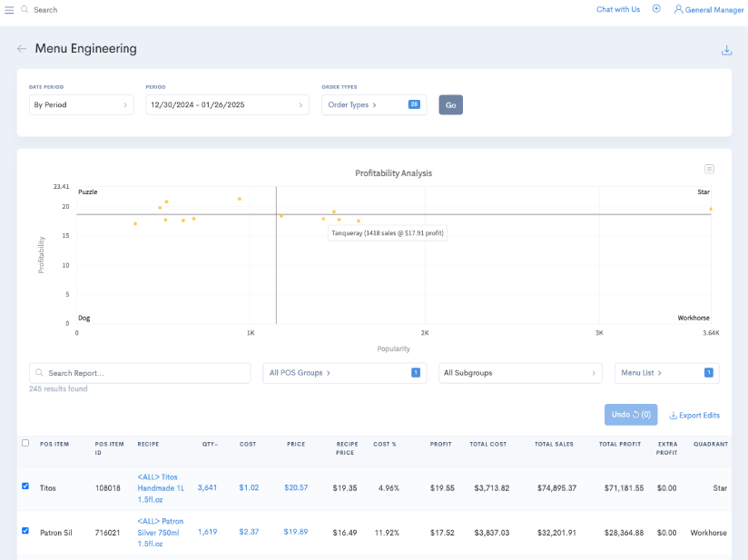The image size is (748, 560).
Task: Click the Titos total profit $71,181.55
Action: point(624,488)
